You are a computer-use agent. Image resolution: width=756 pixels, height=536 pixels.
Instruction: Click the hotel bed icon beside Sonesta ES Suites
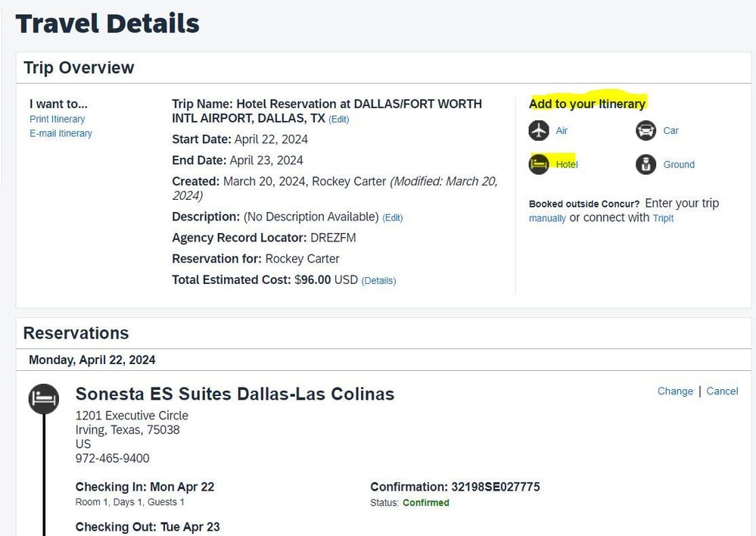tap(44, 399)
